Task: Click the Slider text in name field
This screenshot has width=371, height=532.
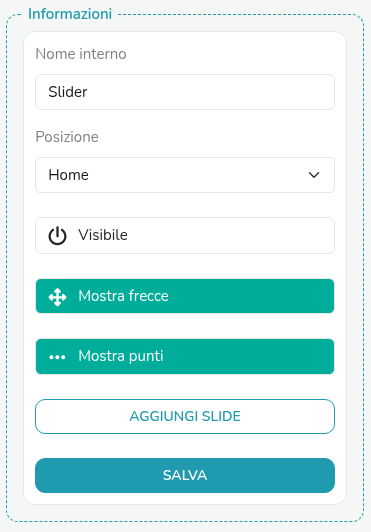Action: tap(68, 92)
